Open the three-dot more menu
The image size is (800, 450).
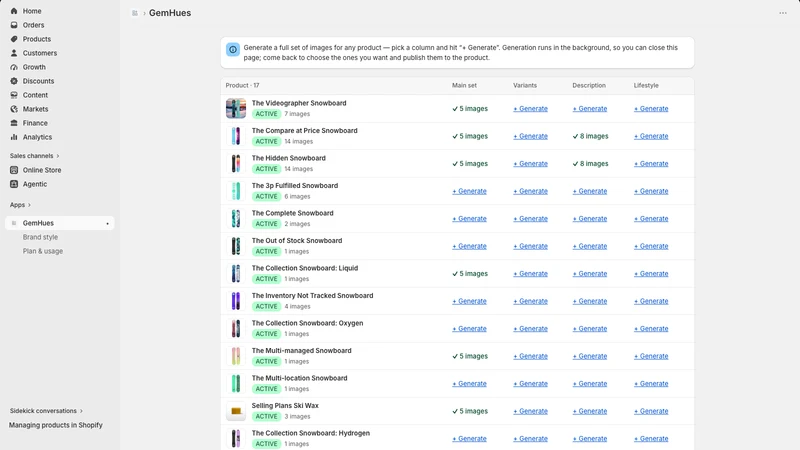(x=783, y=13)
